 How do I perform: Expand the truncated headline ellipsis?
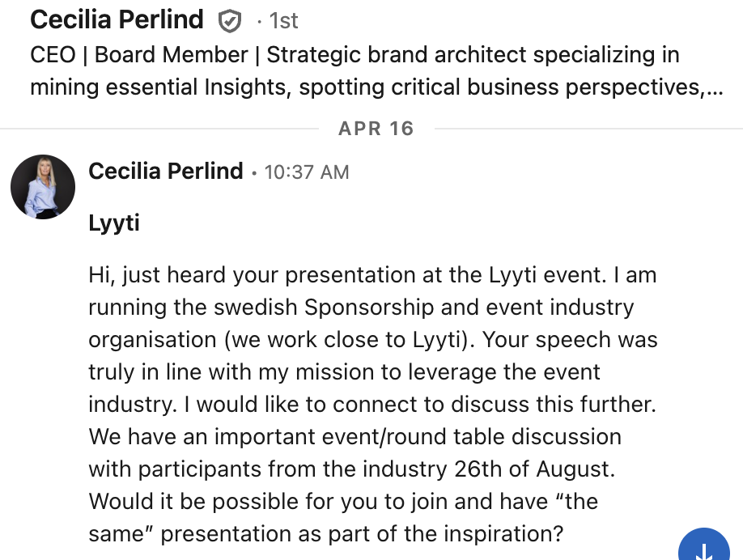pyautogui.click(x=715, y=87)
